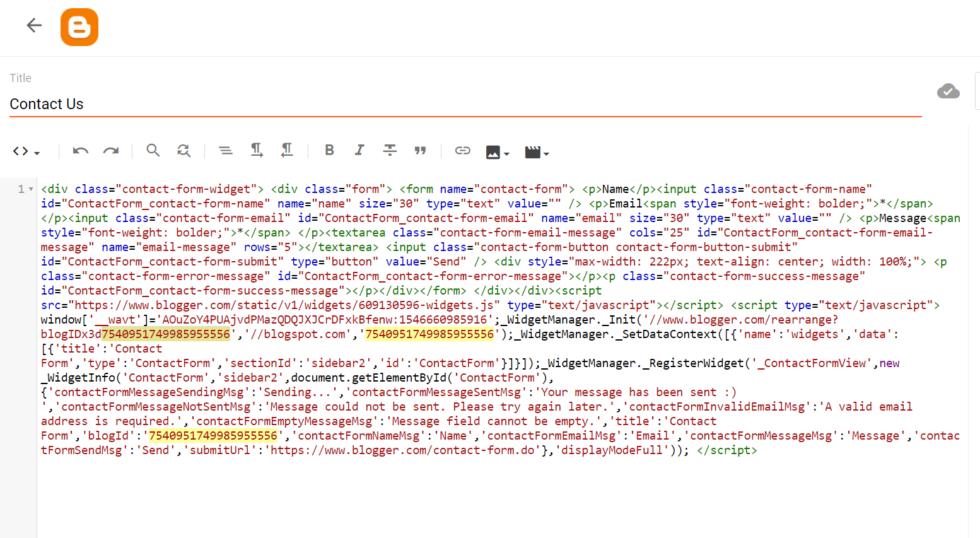Insert a hyperlink
980x538 pixels.
click(x=463, y=150)
